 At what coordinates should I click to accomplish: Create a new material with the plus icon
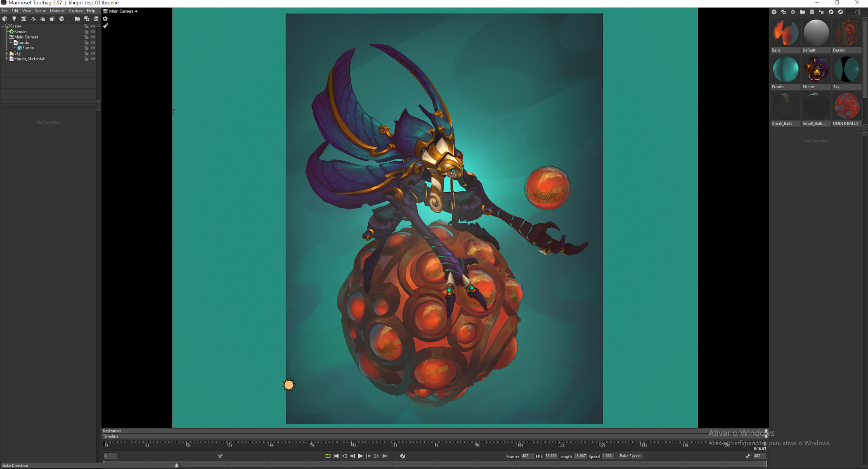[774, 12]
